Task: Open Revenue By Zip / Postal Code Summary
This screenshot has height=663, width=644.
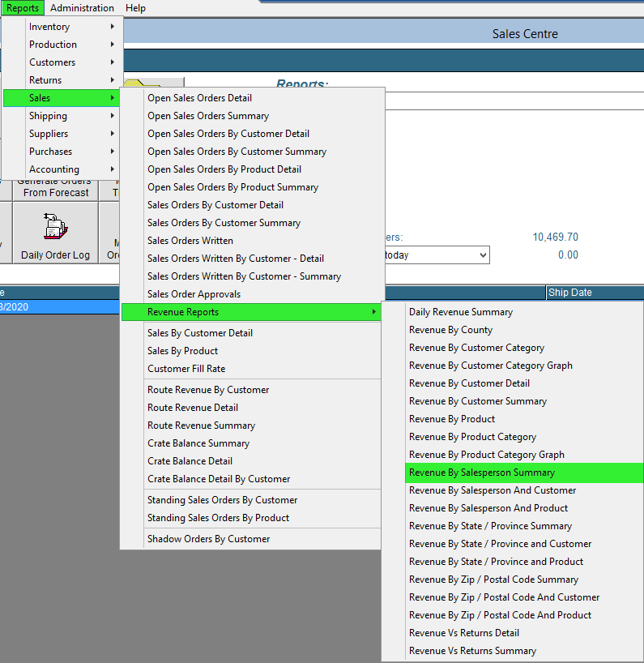Action: 513,580
